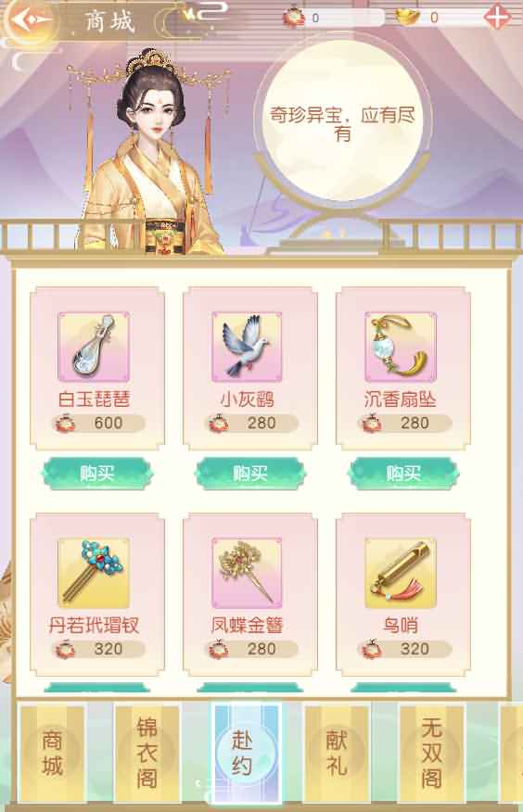Open the 锦衣阁 bottom tab
This screenshot has width=523, height=812.
pyautogui.click(x=147, y=753)
